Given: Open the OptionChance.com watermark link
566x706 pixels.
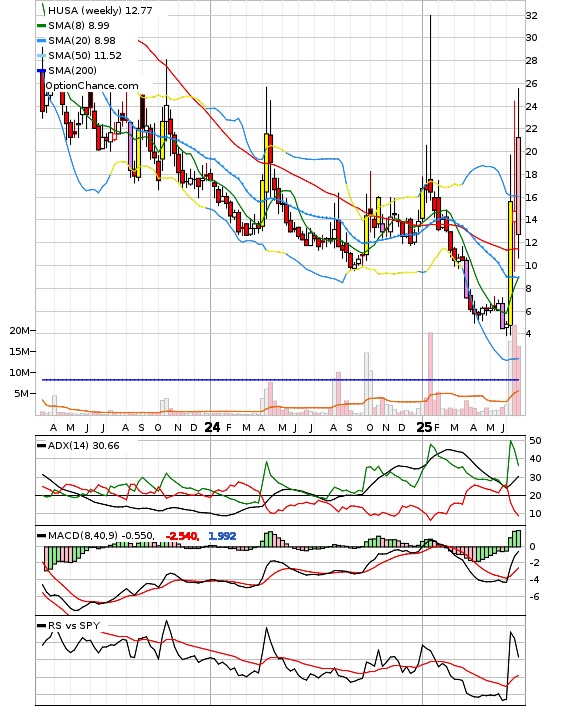Looking at the screenshot, I should 92,86.
